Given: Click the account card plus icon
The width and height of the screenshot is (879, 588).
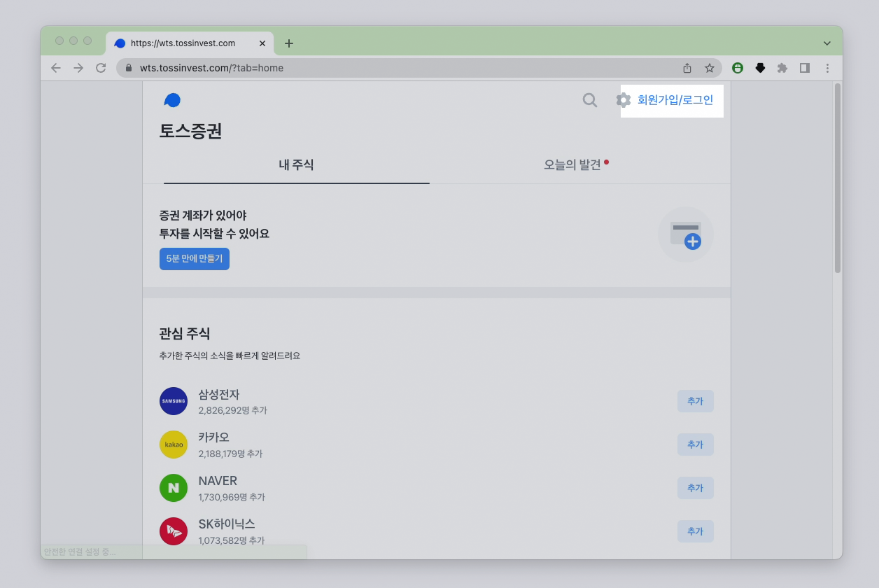Looking at the screenshot, I should coord(686,235).
